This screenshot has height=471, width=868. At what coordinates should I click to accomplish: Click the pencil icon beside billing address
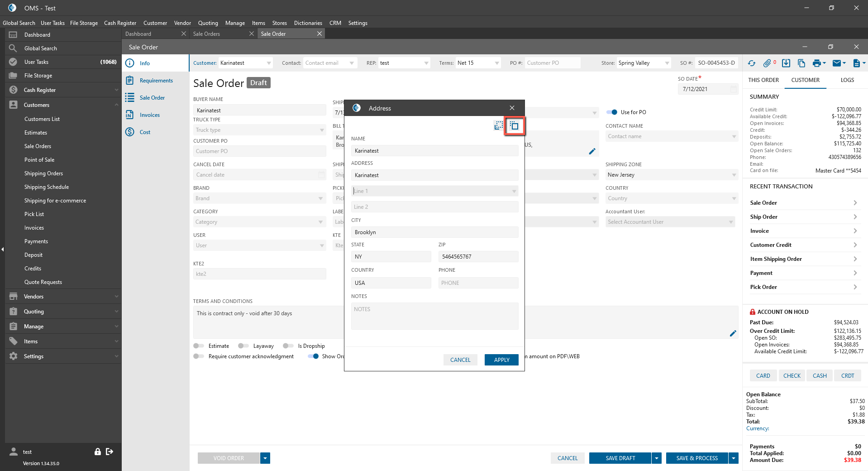(x=592, y=151)
